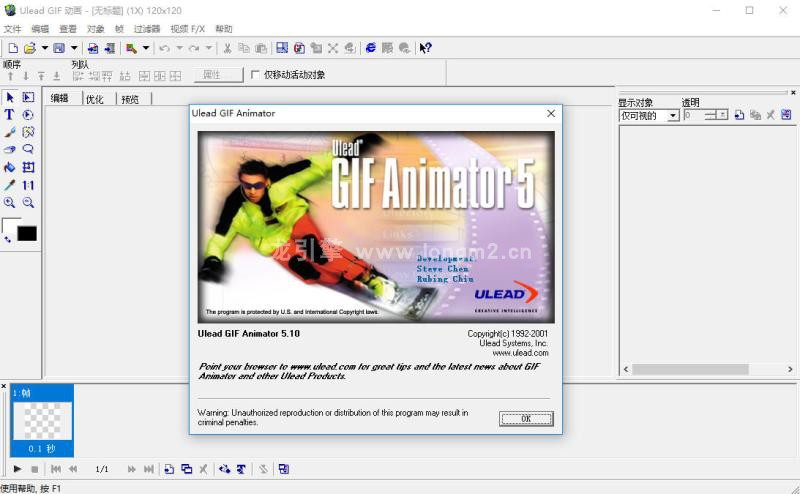Viewport: 800px width, 494px height.
Task: Open the 对象 menu
Action: pos(95,29)
